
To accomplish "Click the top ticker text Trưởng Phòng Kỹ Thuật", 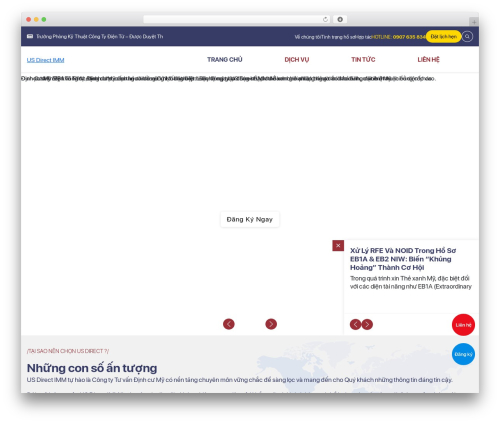I will (100, 36).
